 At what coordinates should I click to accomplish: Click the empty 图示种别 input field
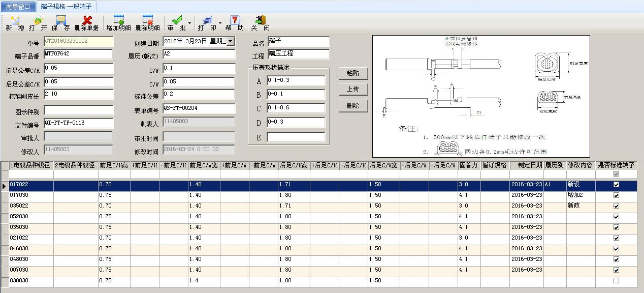[x=78, y=110]
